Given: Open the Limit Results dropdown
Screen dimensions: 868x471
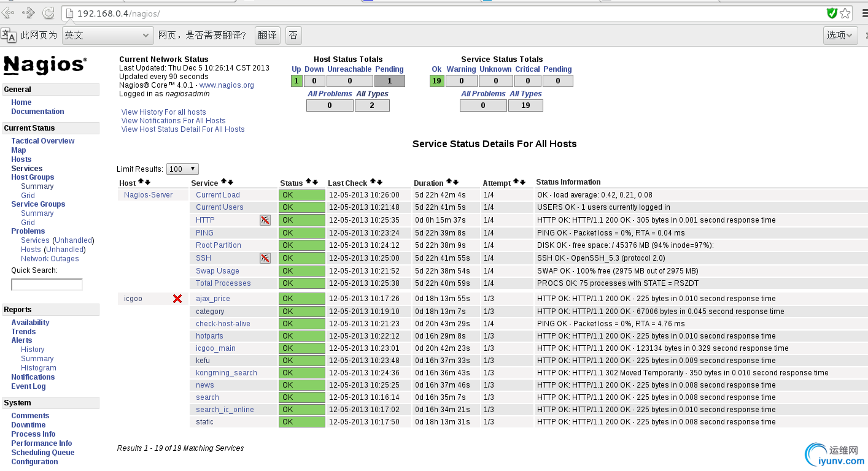Looking at the screenshot, I should [182, 169].
